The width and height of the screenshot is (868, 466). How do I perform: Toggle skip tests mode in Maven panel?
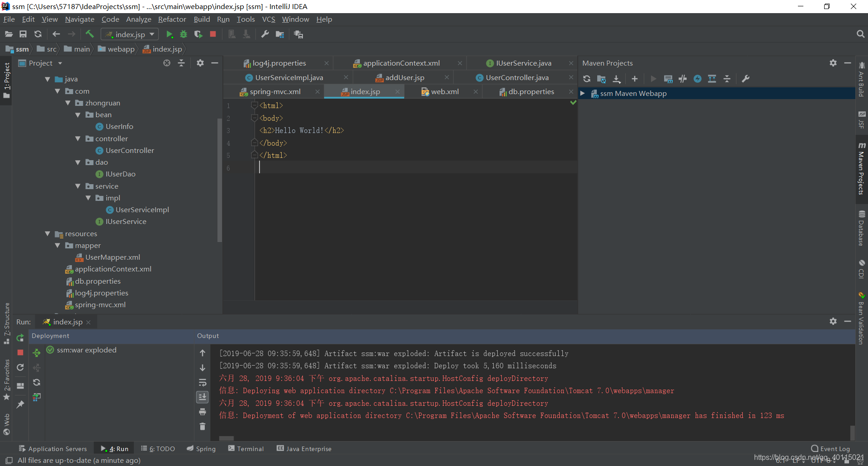pos(698,79)
